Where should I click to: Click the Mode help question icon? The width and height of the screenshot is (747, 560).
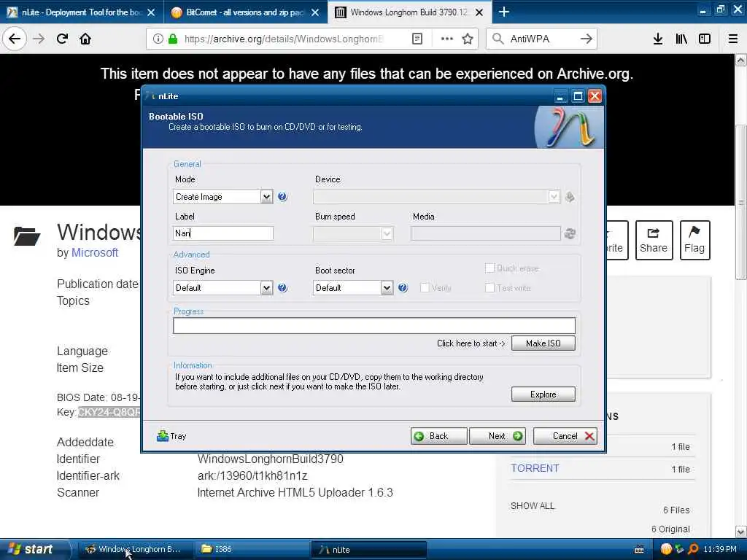pyautogui.click(x=282, y=197)
